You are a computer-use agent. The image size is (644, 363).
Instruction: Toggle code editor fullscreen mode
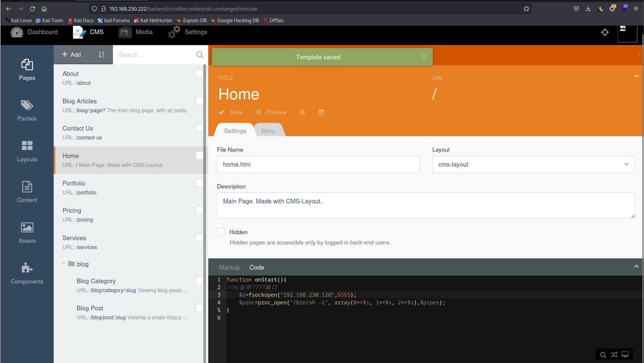tap(625, 355)
